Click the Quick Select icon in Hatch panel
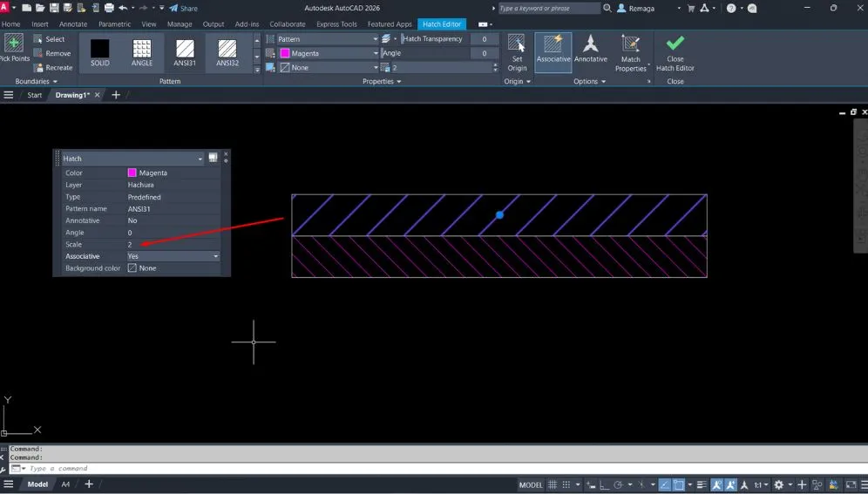The height and width of the screenshot is (494, 868). click(x=214, y=159)
